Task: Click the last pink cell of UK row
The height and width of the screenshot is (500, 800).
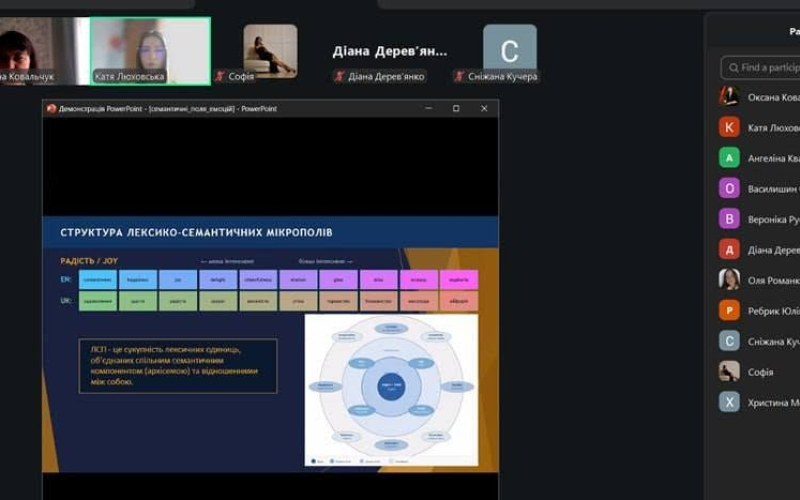Action: 459,301
